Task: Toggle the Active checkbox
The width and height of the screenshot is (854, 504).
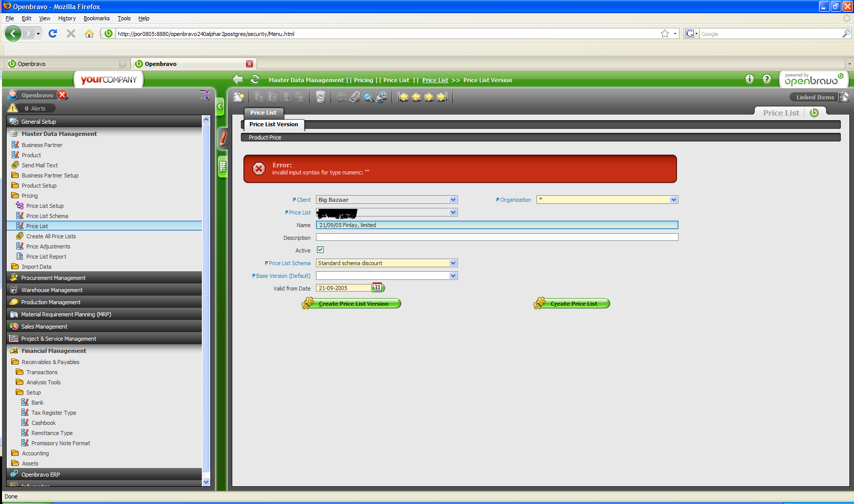Action: (x=320, y=250)
